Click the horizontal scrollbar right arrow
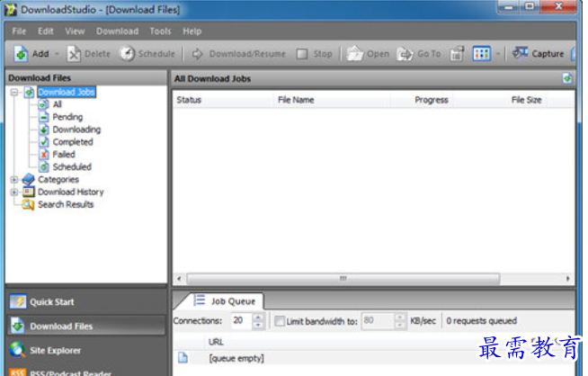Viewport: 588px width, 376px height. 567,279
